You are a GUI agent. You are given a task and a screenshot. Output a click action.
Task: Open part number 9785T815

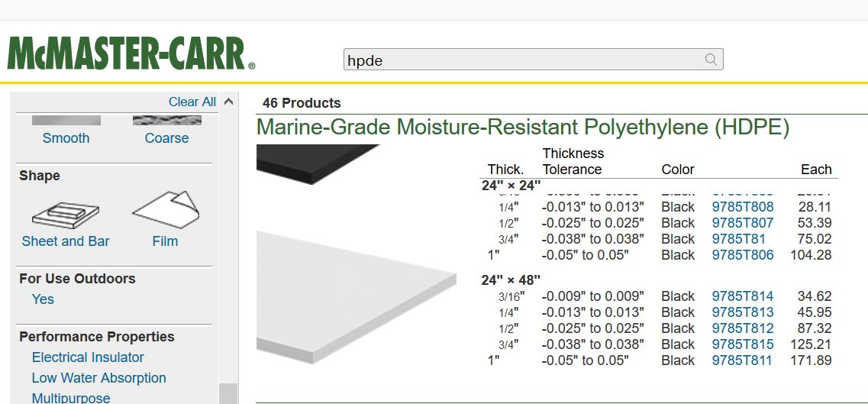pyautogui.click(x=742, y=344)
